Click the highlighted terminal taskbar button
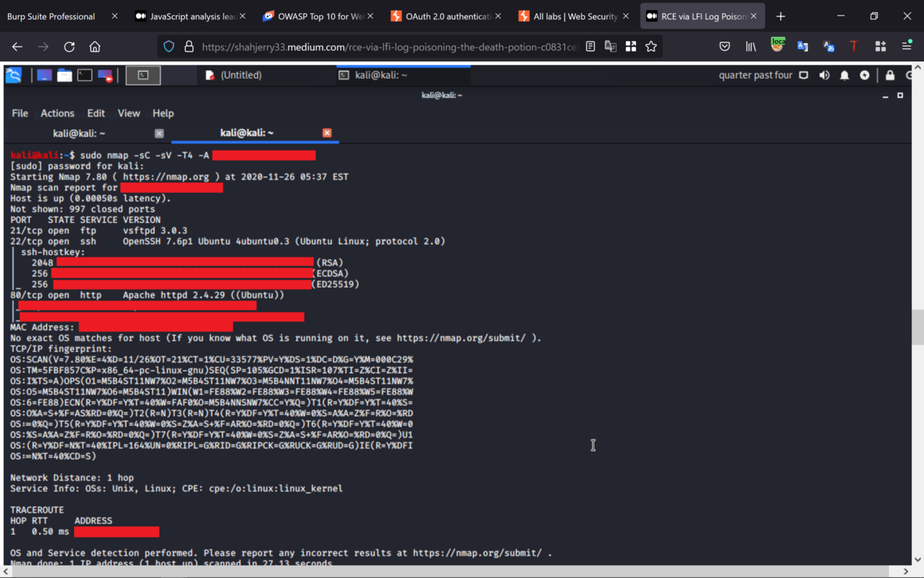 pyautogui.click(x=143, y=75)
